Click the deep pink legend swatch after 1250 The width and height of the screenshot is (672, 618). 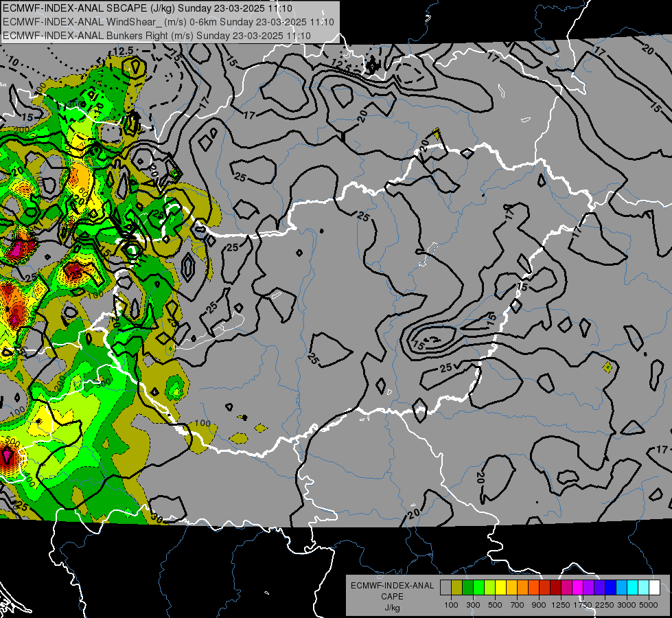click(566, 587)
